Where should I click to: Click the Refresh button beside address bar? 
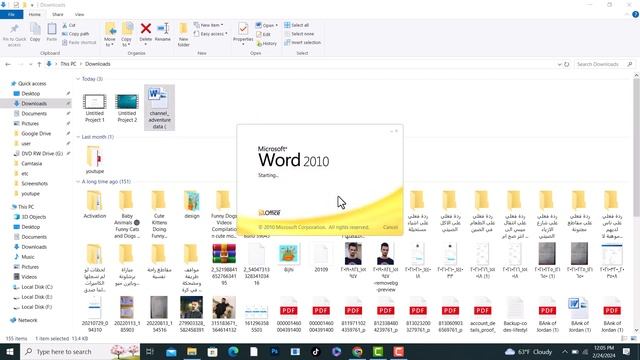(567, 64)
